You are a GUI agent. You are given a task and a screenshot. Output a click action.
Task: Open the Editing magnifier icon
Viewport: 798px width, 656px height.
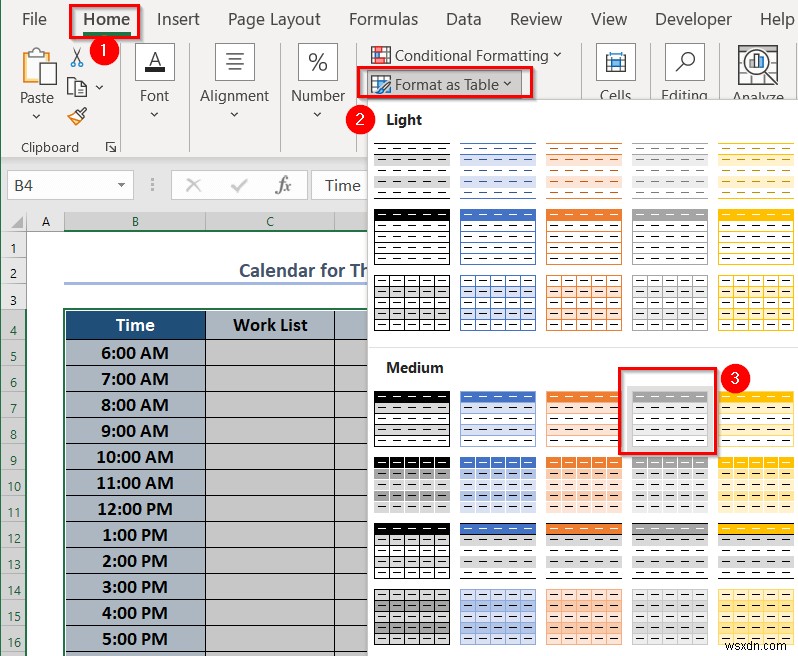click(x=685, y=62)
